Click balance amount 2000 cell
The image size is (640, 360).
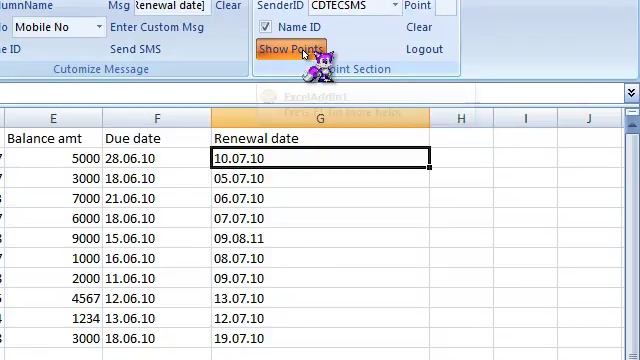pos(53,278)
